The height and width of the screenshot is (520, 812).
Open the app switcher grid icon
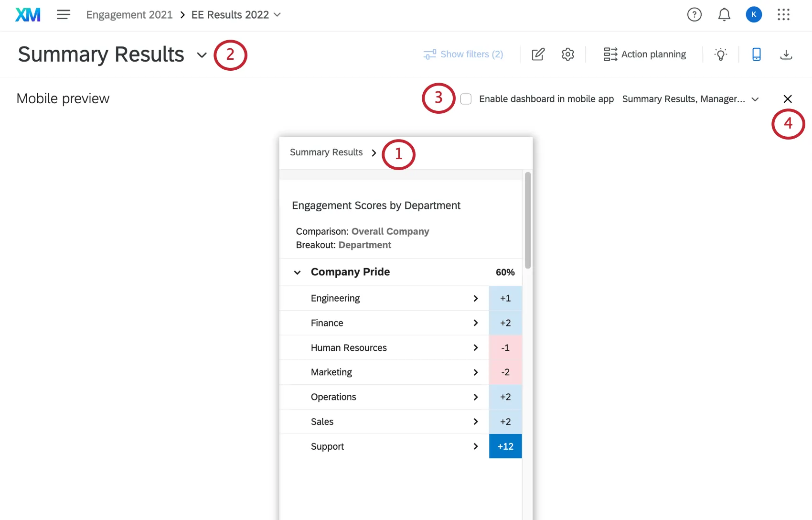784,14
